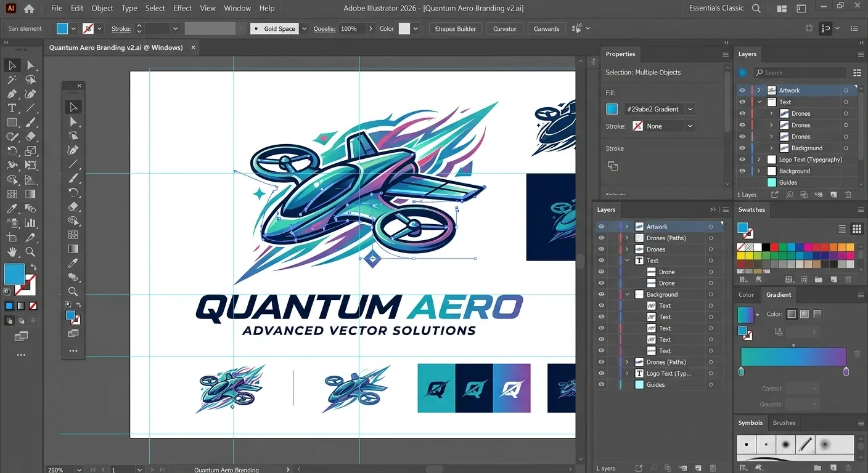Expand Logo Text (Typography) layer
This screenshot has height=473, width=868.
point(759,160)
